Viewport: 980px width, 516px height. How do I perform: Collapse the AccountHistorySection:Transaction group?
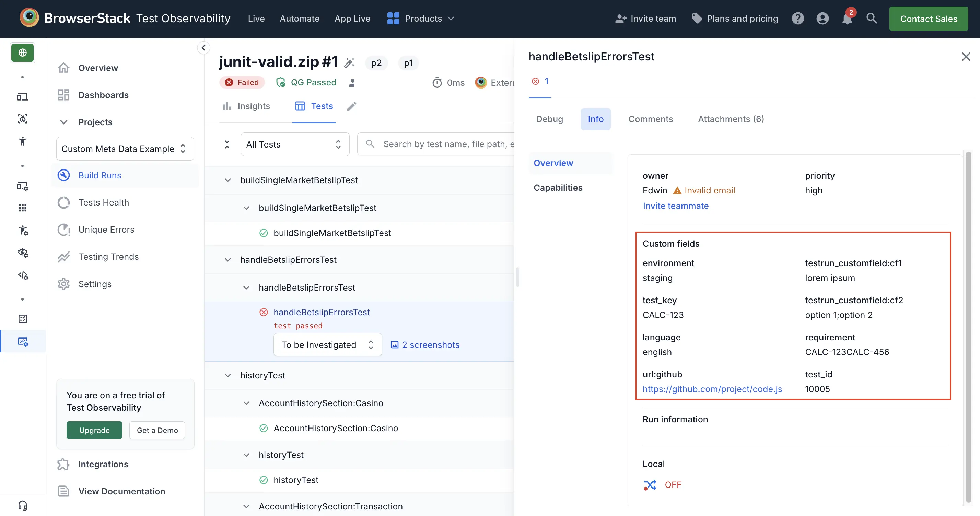[x=246, y=506]
